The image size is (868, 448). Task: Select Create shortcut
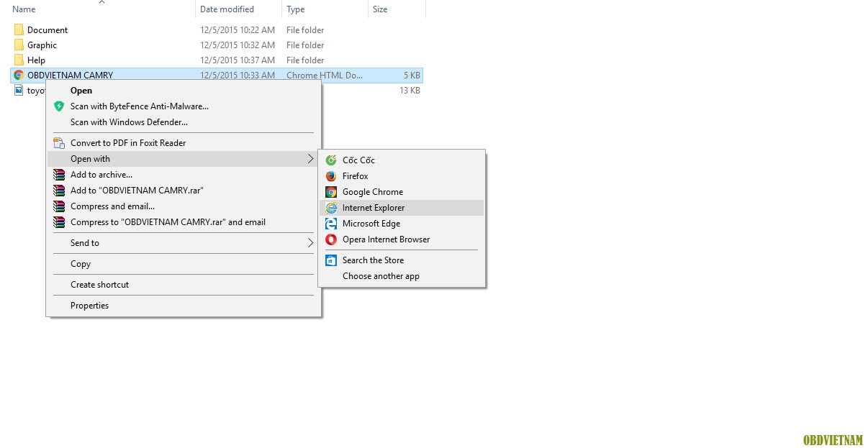[184, 284]
